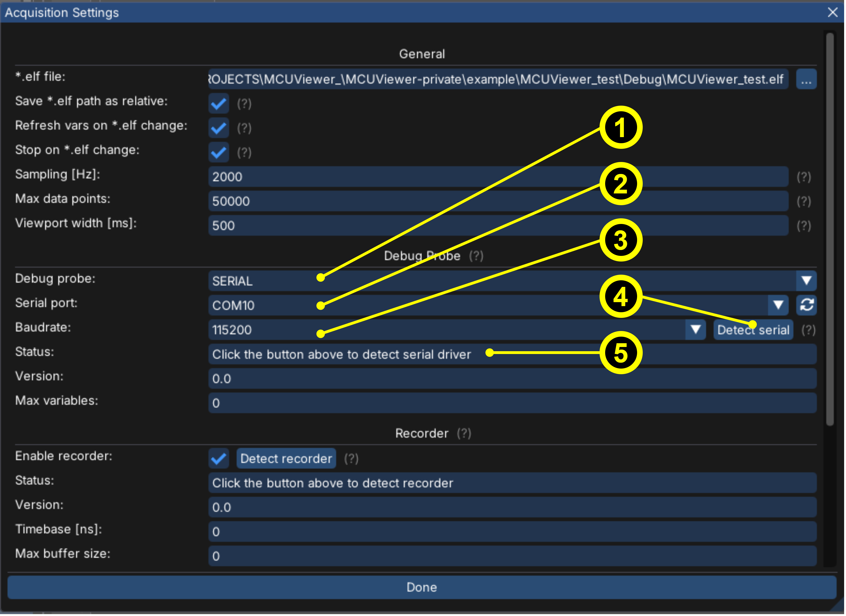Click help (?) beside Detect recorder button
The height and width of the screenshot is (616, 846).
351,458
